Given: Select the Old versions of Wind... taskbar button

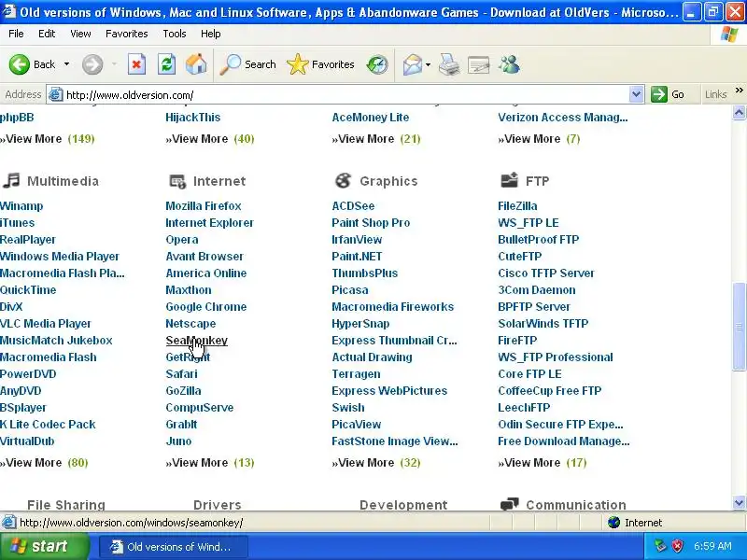Looking at the screenshot, I should click(x=174, y=547).
